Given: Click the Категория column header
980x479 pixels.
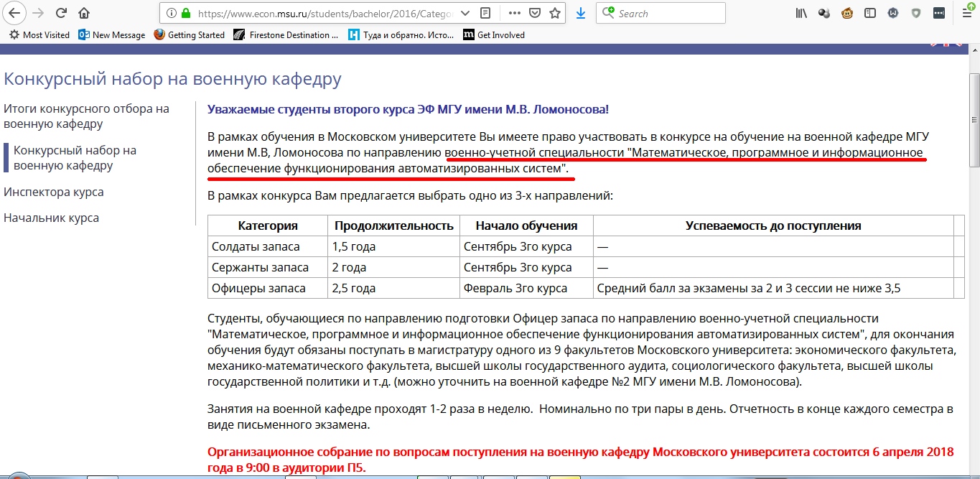Looking at the screenshot, I should [x=268, y=225].
